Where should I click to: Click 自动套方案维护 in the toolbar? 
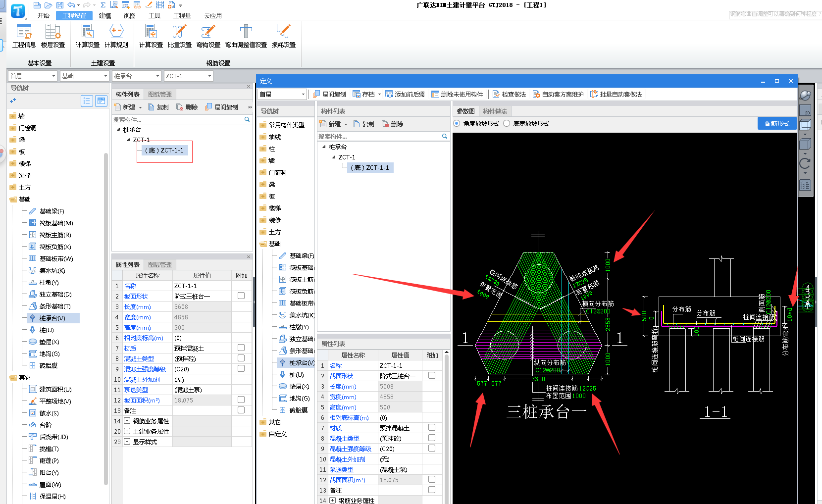click(558, 94)
